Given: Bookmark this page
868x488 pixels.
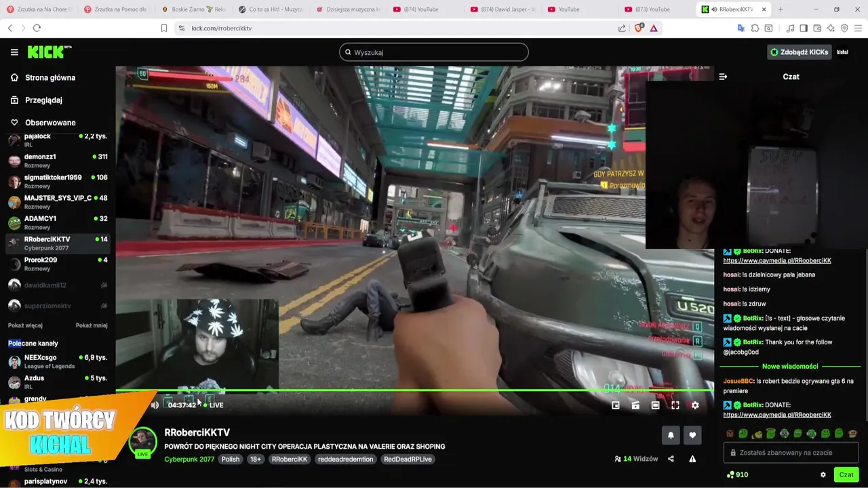Looking at the screenshot, I should pos(164,28).
